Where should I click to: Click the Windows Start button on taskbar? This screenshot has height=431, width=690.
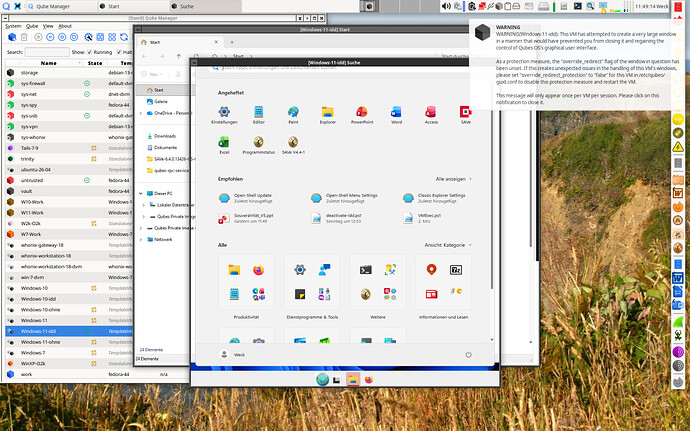point(323,379)
